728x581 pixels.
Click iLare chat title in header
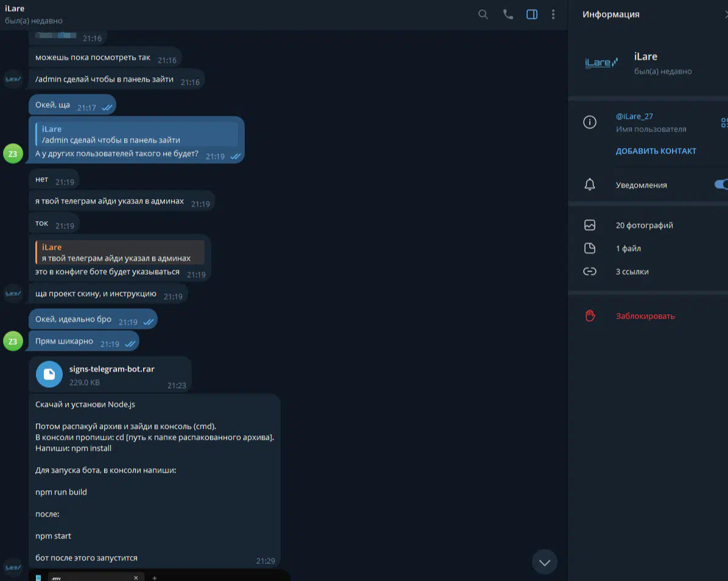click(15, 9)
